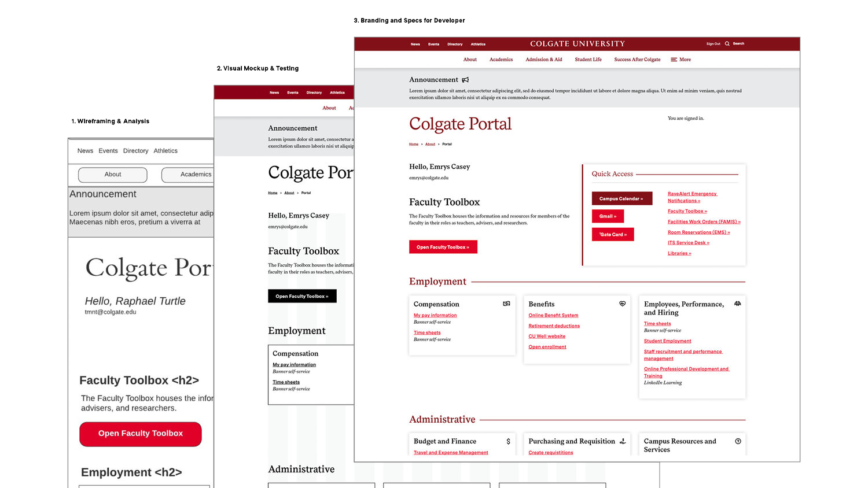
Task: Open Travel and Expense Management link
Action: point(451,453)
